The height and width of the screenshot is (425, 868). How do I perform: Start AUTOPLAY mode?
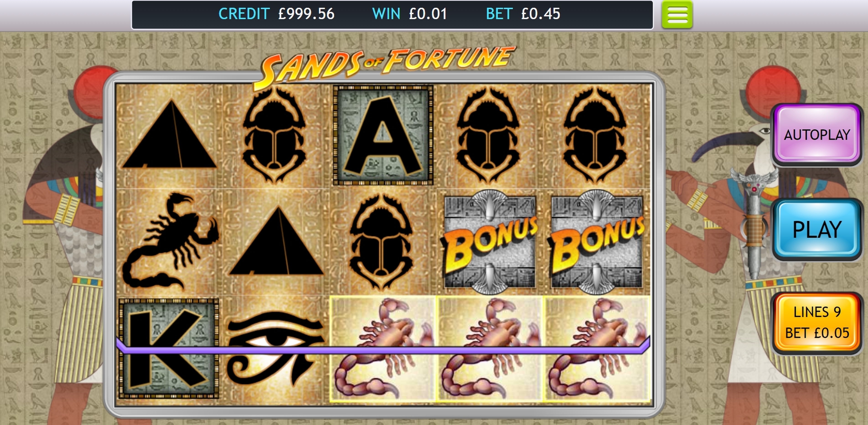point(817,135)
